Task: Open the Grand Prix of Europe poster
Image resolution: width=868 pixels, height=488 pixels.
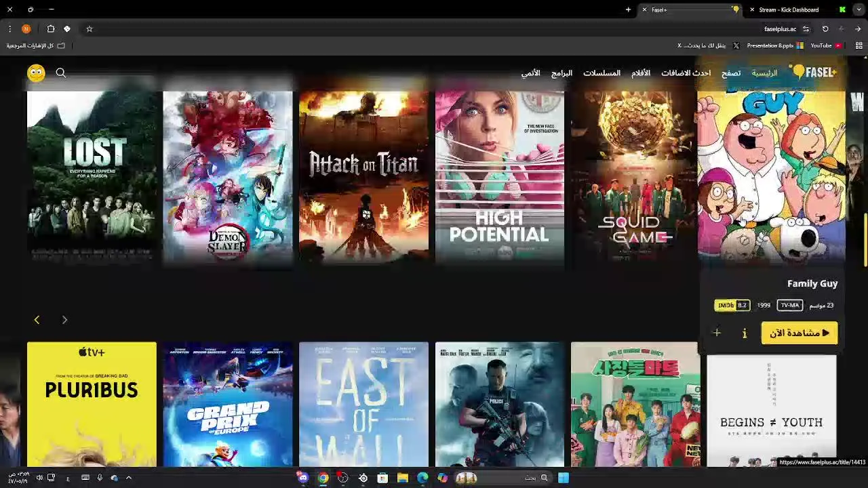Action: [228, 404]
